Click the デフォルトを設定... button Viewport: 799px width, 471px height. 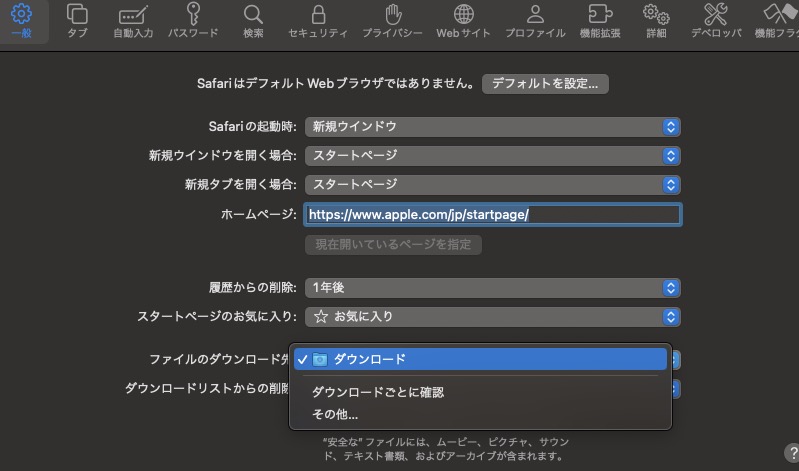click(545, 84)
